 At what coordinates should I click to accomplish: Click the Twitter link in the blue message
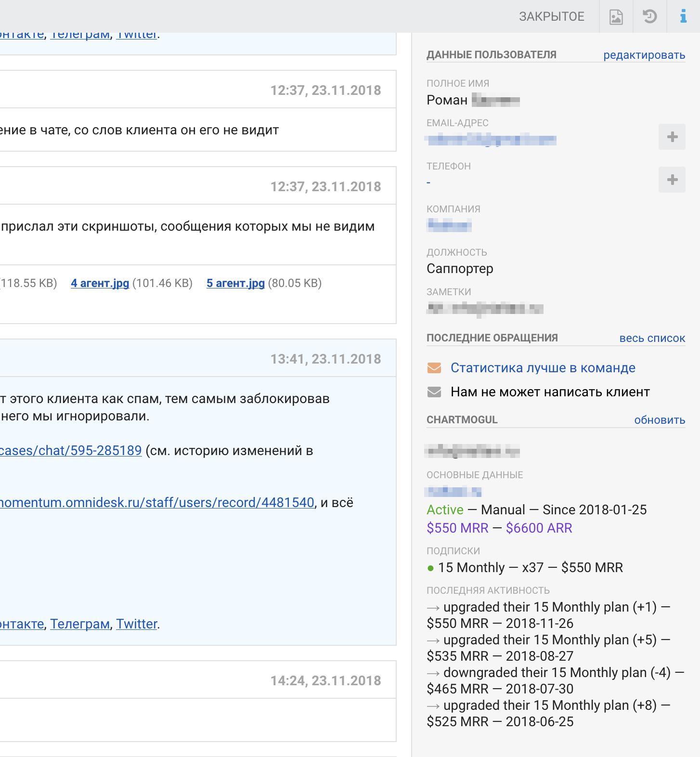coord(137,624)
